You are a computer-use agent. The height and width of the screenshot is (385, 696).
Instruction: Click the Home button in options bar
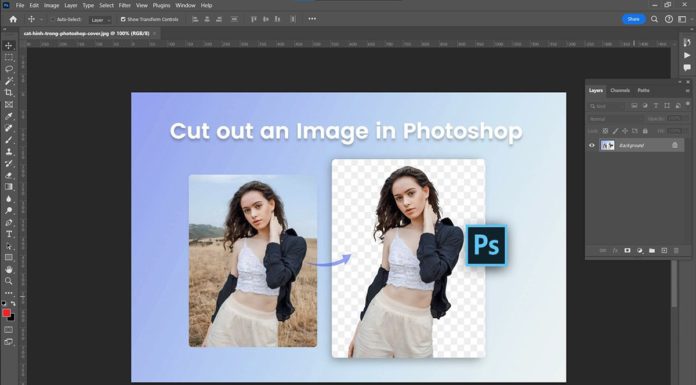click(13, 19)
